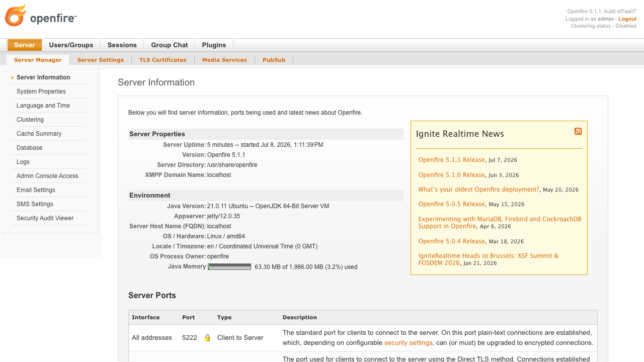Open the Database page in the sidebar
This screenshot has width=644, height=362.
29,148
